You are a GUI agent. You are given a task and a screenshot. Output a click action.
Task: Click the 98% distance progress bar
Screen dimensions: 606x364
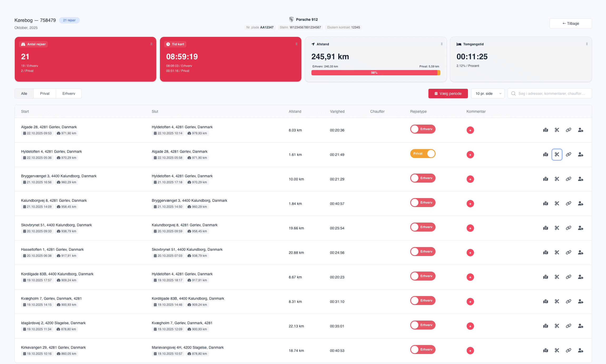click(x=374, y=73)
